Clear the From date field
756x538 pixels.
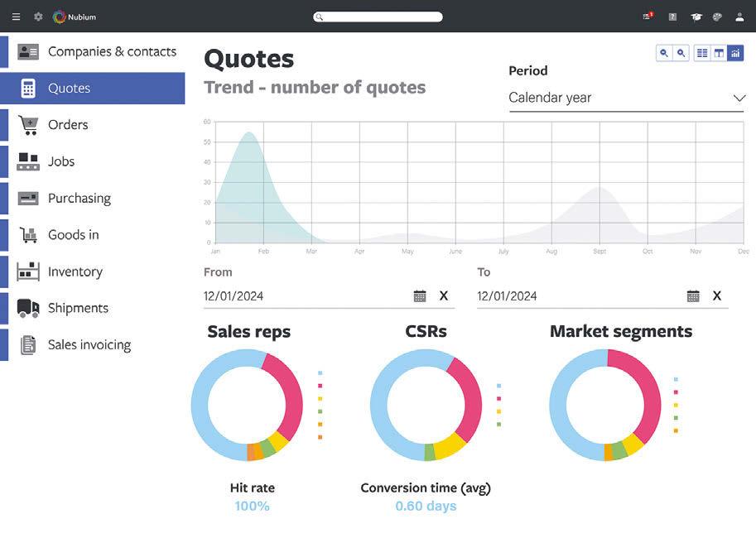coord(444,295)
